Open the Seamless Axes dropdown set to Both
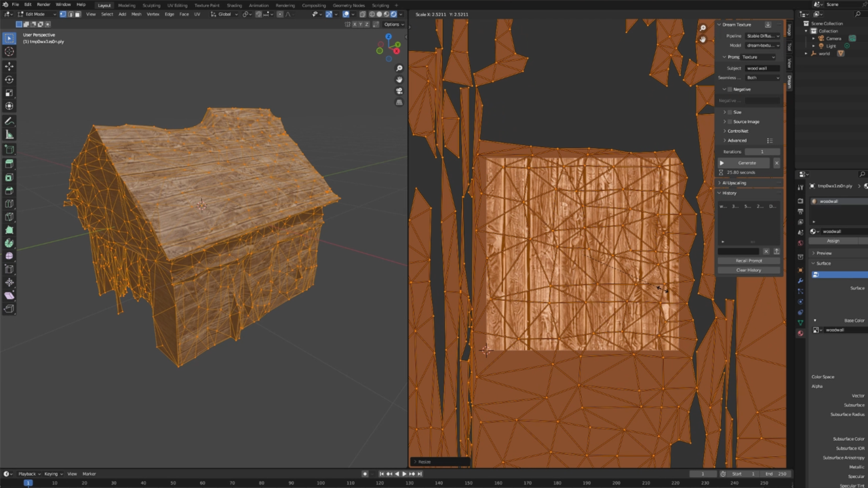The image size is (868, 488). click(x=762, y=77)
